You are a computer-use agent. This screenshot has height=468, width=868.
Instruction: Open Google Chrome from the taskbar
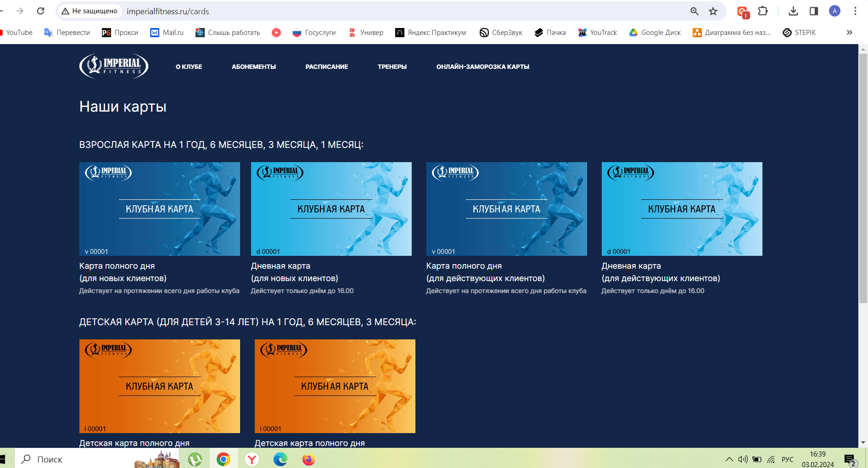pos(224,459)
